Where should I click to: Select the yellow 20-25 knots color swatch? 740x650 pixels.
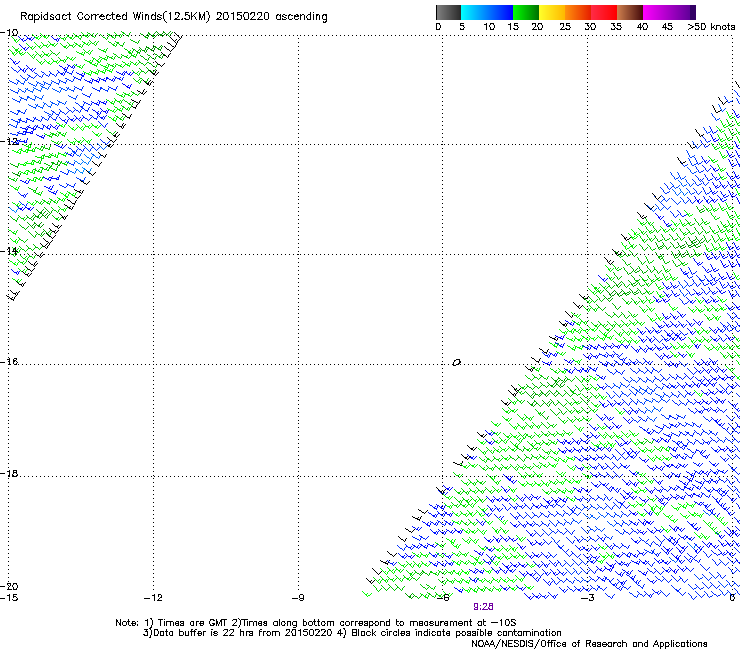552,12
